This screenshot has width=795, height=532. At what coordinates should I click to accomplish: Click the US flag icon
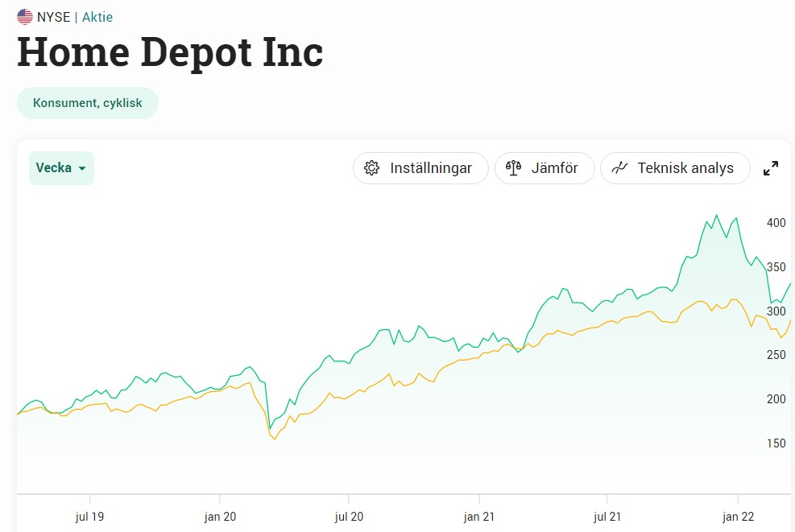click(25, 17)
